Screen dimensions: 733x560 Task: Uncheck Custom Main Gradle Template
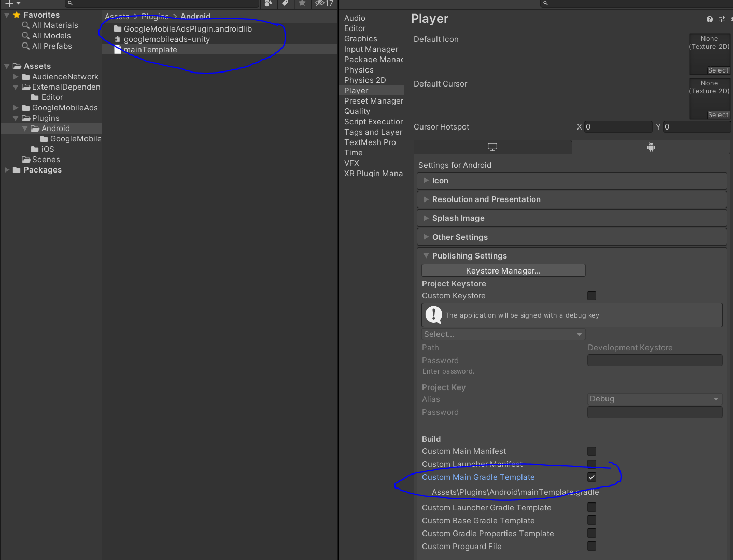[591, 477]
